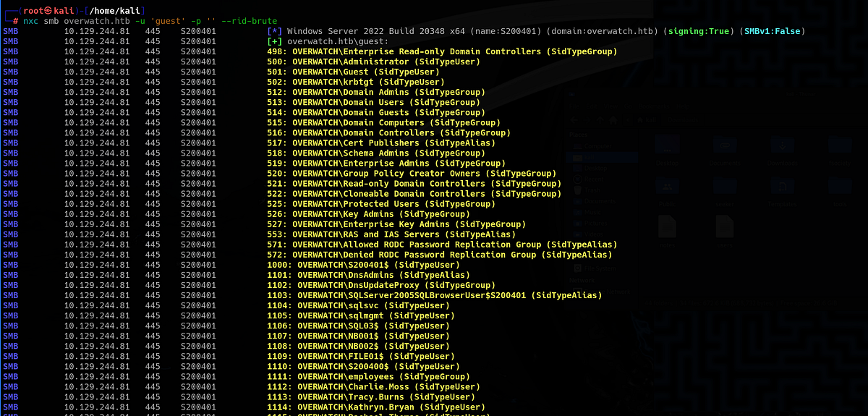Select the 572: Denied RODC Password Replication Group

tap(439, 255)
